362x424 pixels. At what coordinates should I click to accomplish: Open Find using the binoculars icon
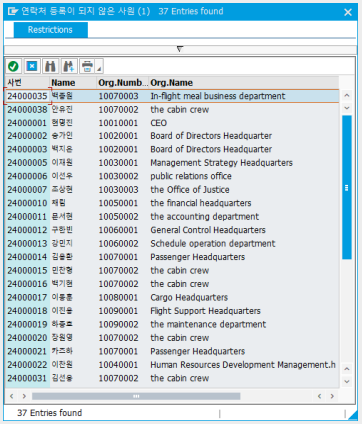50,66
